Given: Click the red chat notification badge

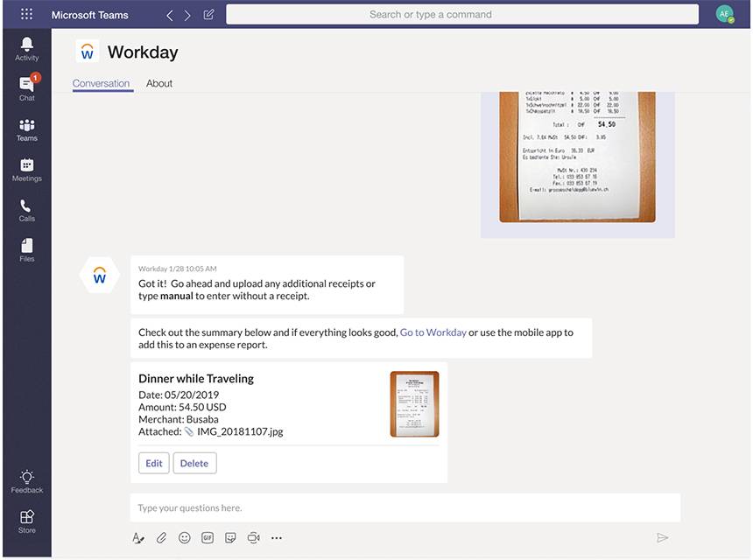Looking at the screenshot, I should 36,77.
